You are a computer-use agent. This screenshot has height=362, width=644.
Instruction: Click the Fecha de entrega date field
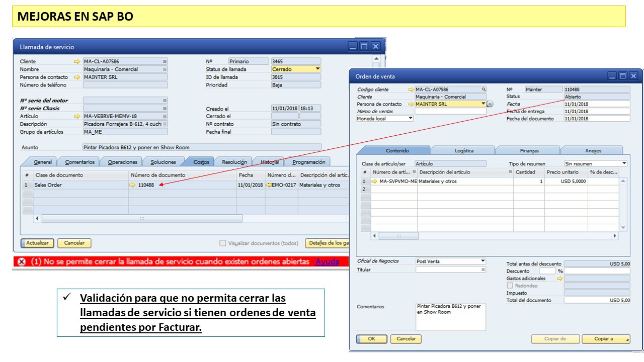(597, 111)
